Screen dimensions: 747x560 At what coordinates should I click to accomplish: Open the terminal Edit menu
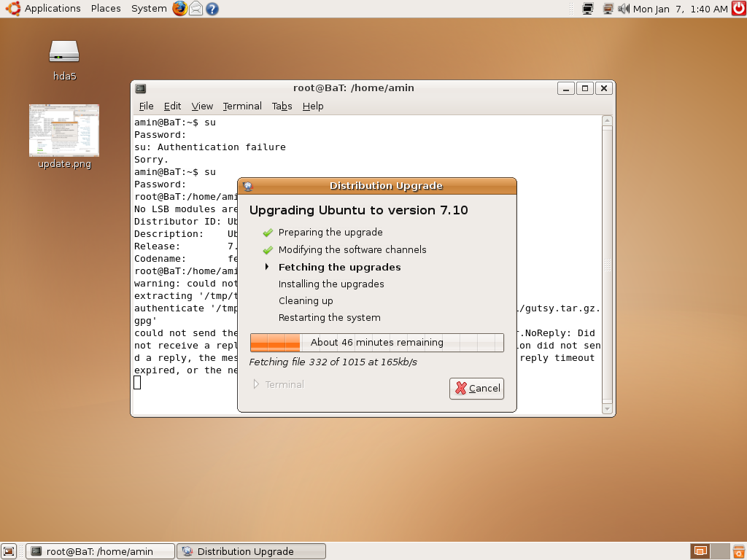172,106
